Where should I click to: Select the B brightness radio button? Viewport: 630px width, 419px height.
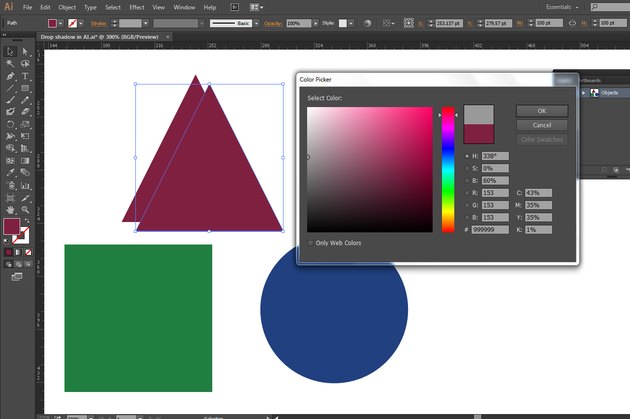(467, 181)
